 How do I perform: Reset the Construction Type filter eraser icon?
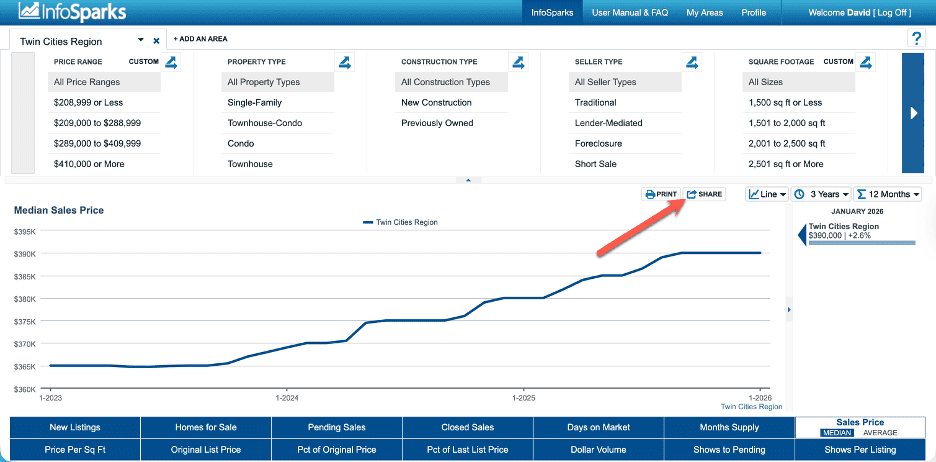coord(518,62)
